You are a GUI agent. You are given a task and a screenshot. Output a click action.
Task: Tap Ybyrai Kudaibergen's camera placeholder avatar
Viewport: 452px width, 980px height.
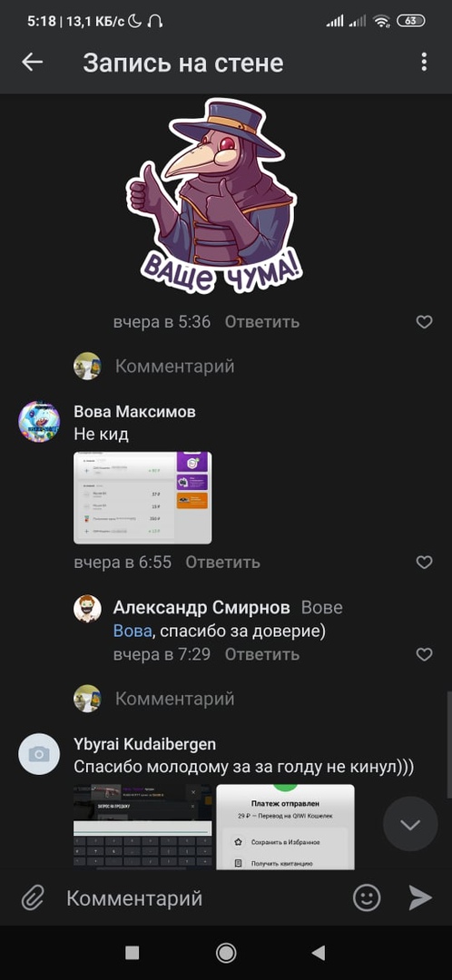(39, 754)
